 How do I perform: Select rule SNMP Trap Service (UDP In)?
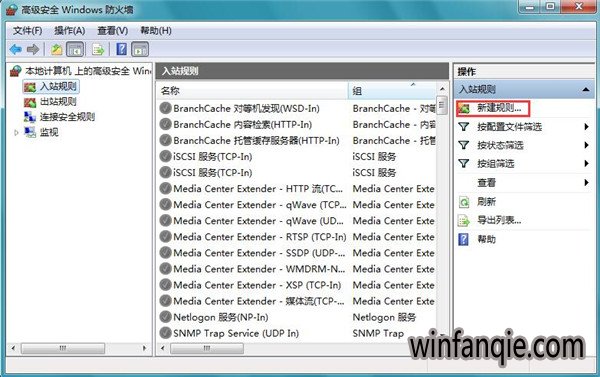[236, 333]
